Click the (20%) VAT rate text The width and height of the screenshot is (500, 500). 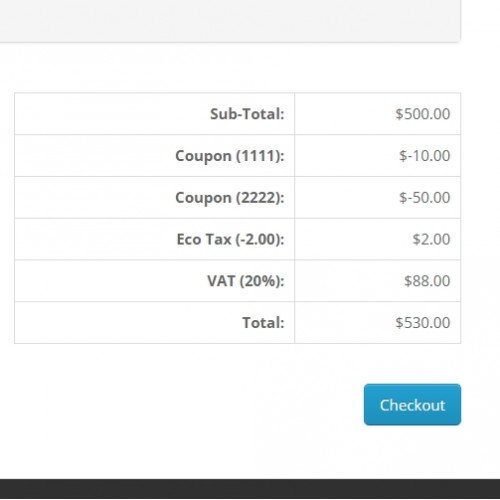tap(262, 281)
